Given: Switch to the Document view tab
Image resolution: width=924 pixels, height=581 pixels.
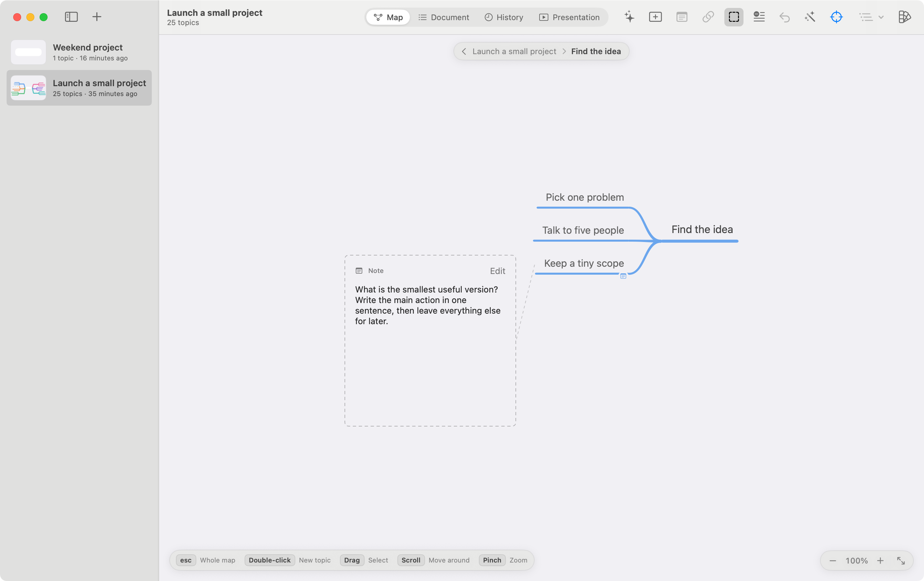Looking at the screenshot, I should pos(444,17).
